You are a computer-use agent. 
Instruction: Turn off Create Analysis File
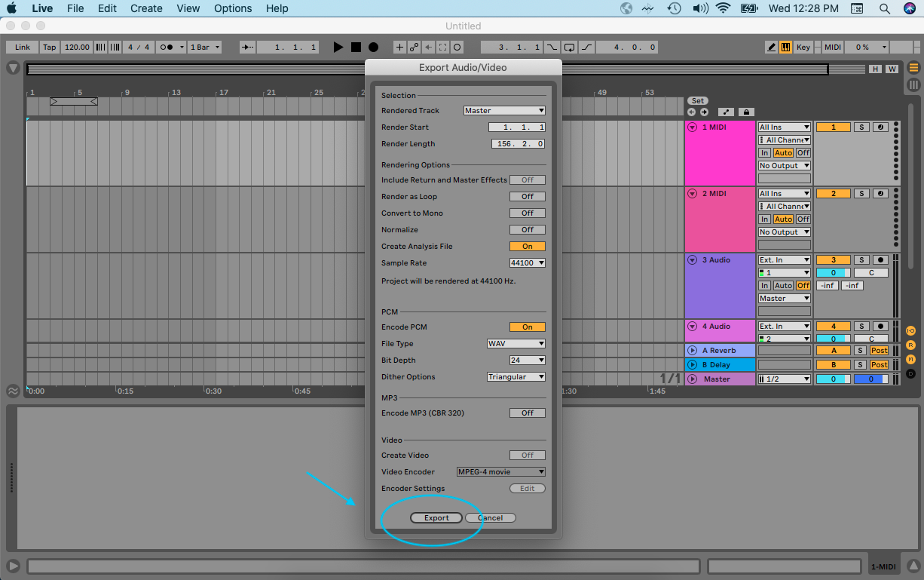(527, 247)
